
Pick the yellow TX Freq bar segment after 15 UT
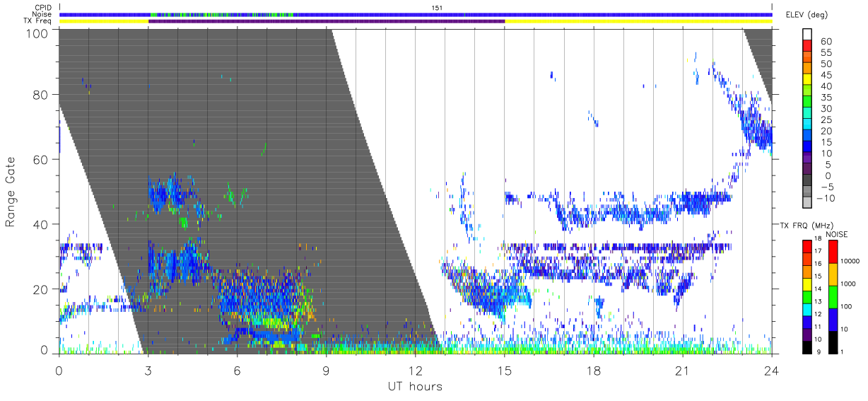click(x=638, y=21)
